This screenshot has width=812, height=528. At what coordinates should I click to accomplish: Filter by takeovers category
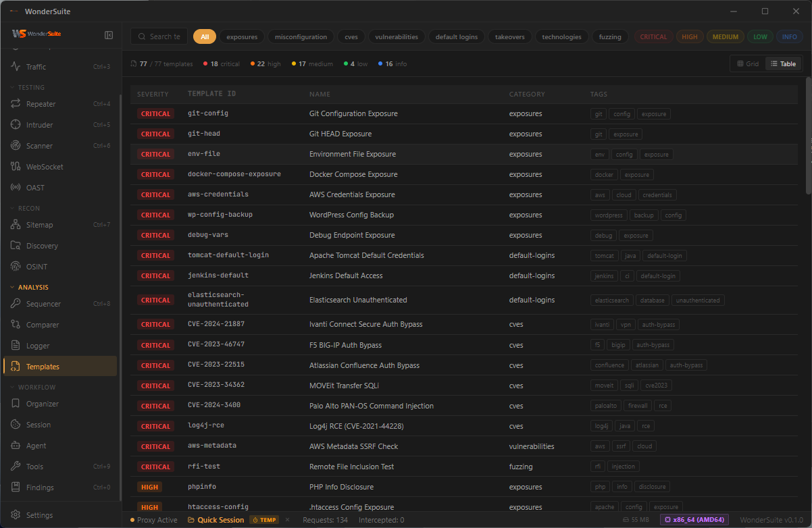point(510,37)
